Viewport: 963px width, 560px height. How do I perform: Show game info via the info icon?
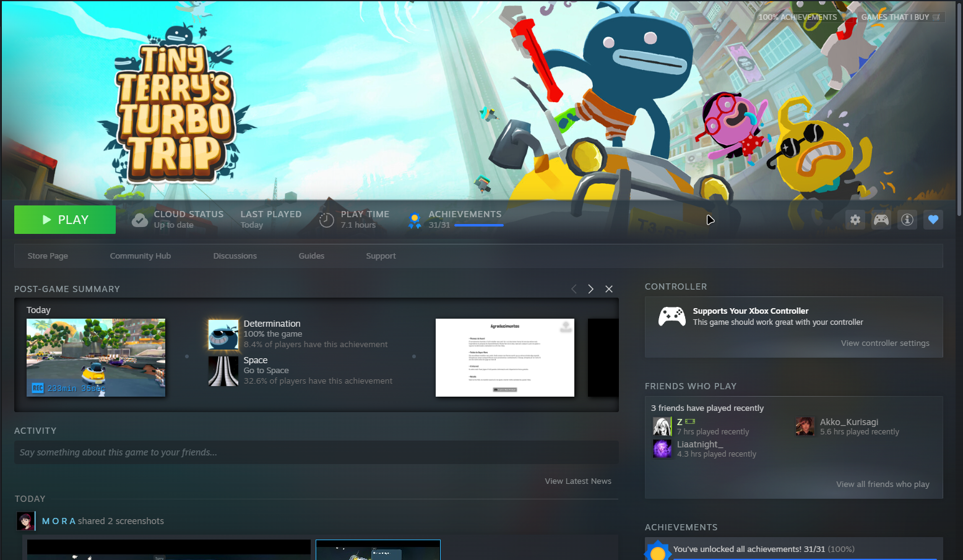tap(907, 220)
